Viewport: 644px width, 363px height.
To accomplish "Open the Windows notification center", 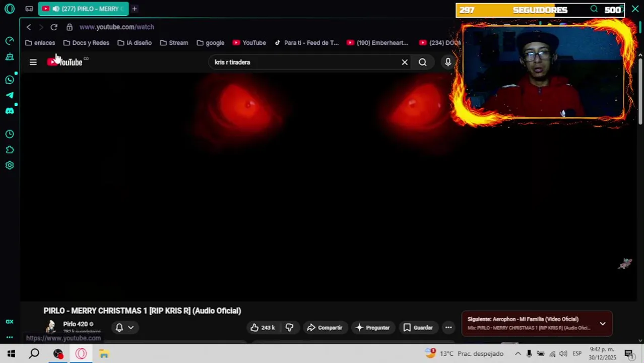I will pyautogui.click(x=629, y=354).
